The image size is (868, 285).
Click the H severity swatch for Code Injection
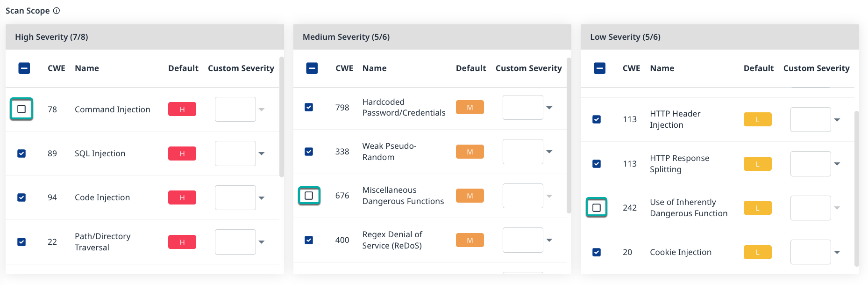[x=182, y=197]
